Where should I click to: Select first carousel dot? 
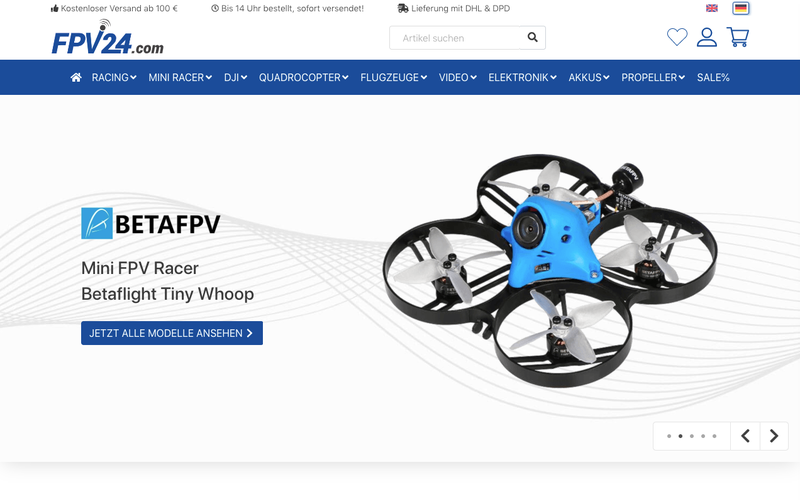pyautogui.click(x=669, y=436)
